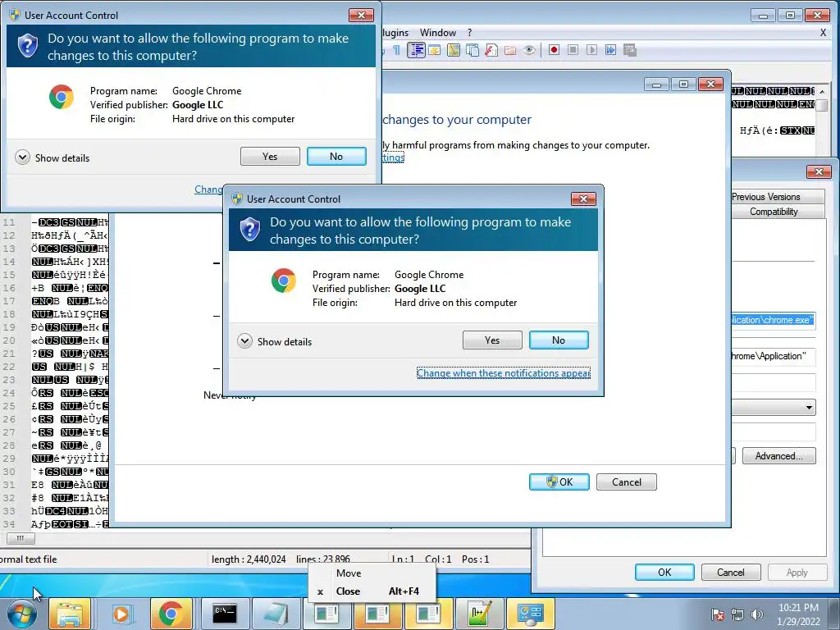This screenshot has height=630, width=840.
Task: Click status bar text length : 2,440,024
Action: click(x=249, y=559)
